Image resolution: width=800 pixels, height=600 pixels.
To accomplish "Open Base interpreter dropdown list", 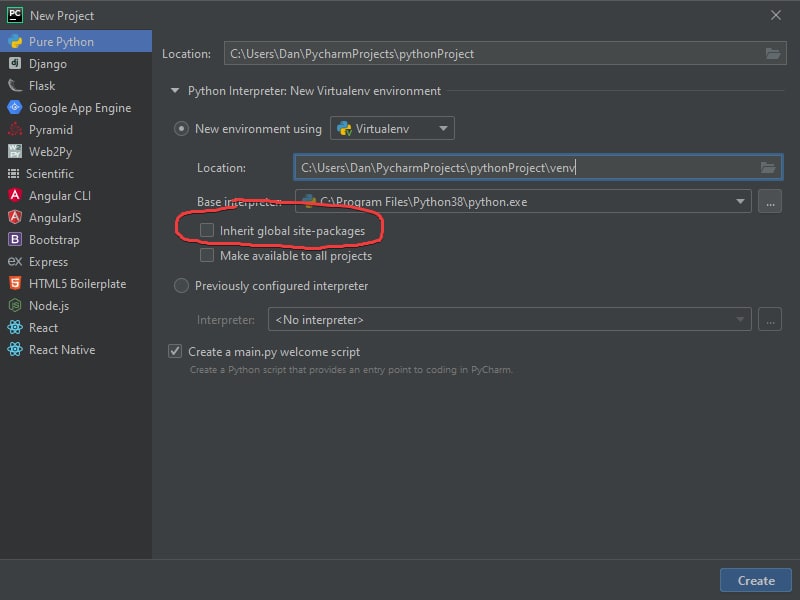I will point(740,202).
